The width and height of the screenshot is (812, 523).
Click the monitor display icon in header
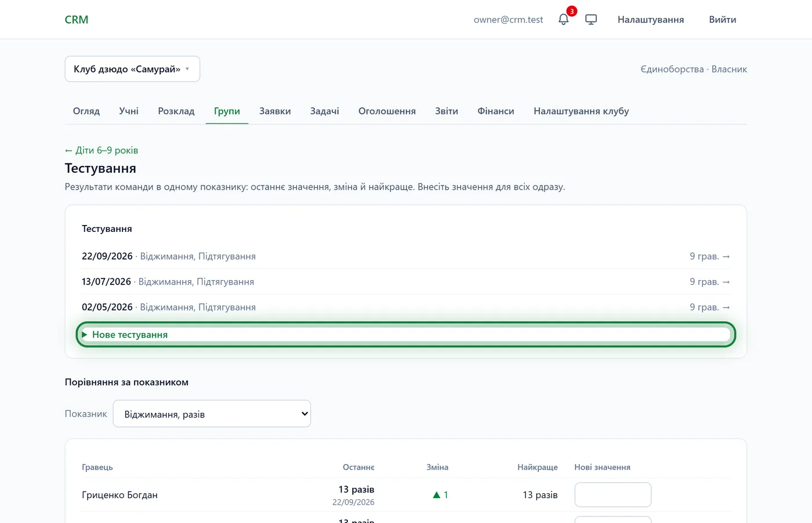(591, 20)
